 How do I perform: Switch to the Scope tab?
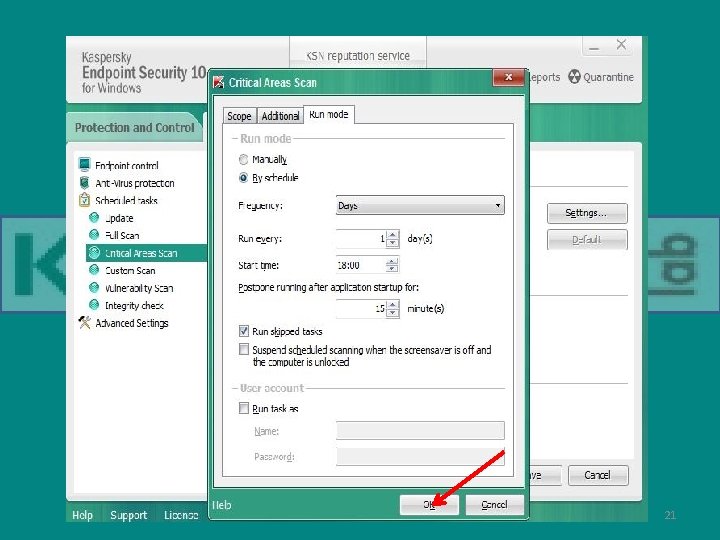click(239, 116)
